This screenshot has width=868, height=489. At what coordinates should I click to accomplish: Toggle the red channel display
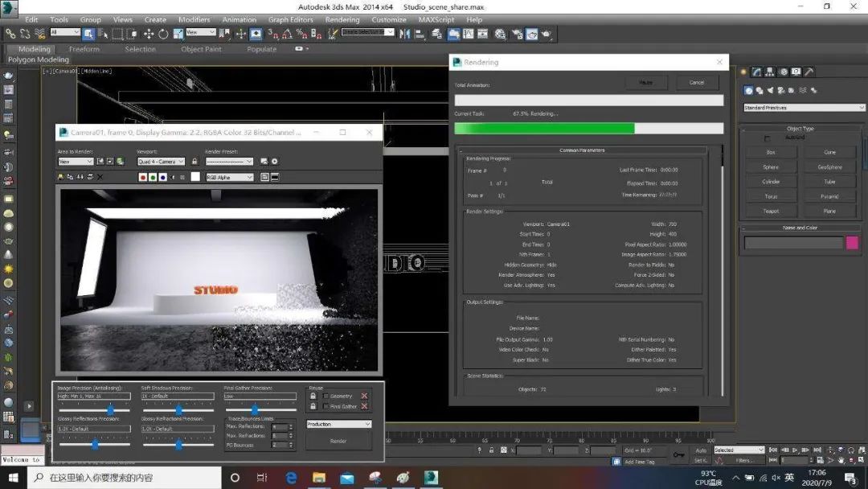pos(143,177)
